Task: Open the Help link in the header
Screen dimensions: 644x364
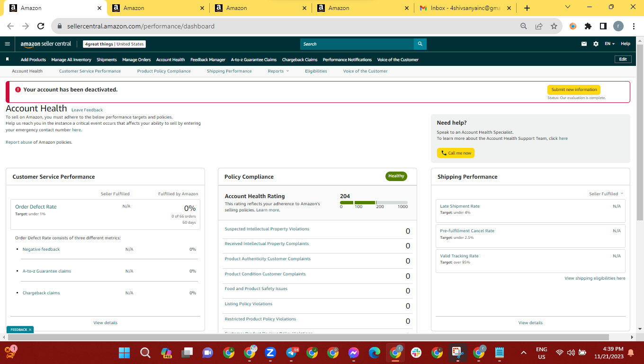Action: tap(626, 44)
